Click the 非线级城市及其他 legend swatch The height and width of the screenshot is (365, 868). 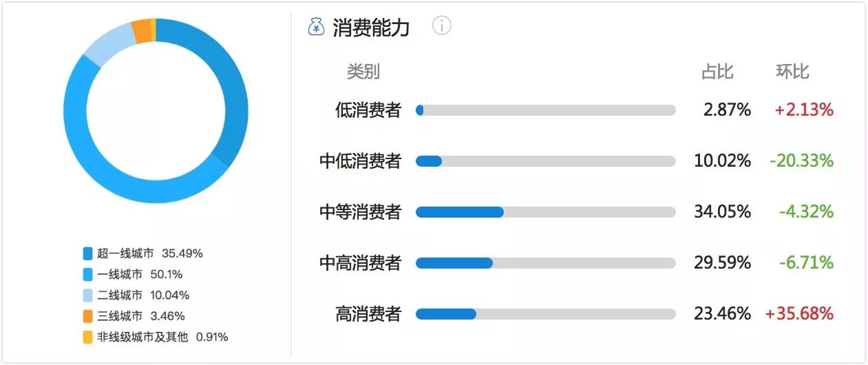coord(87,337)
